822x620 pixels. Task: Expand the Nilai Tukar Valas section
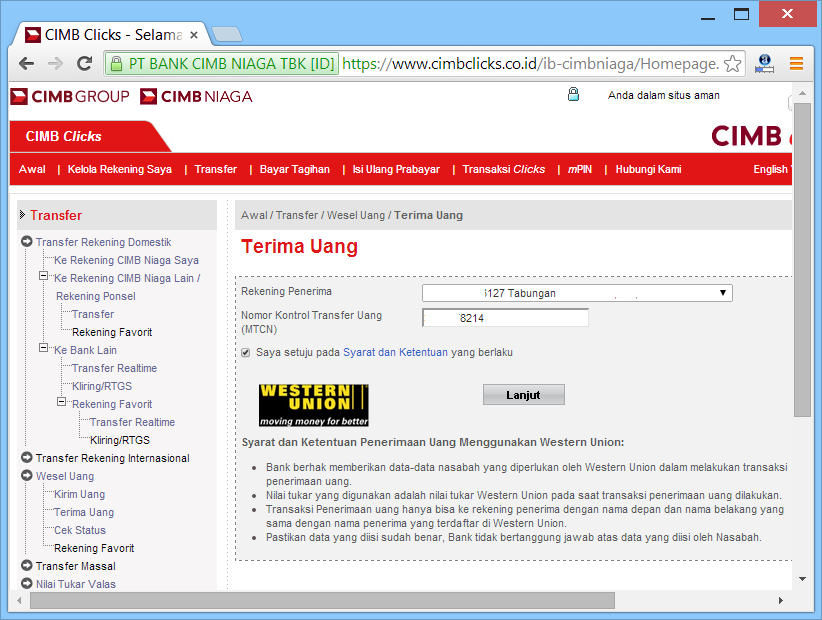coord(27,583)
